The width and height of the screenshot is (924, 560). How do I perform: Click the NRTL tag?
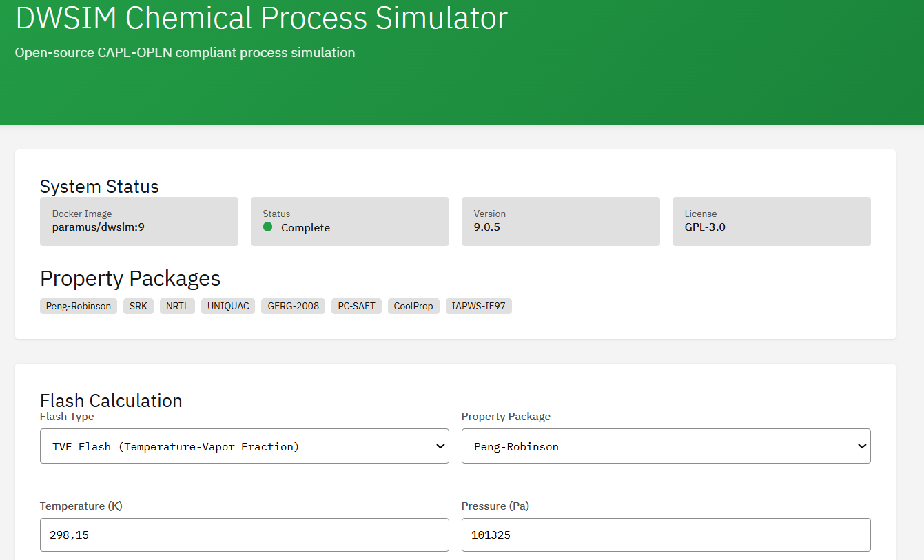pos(177,306)
